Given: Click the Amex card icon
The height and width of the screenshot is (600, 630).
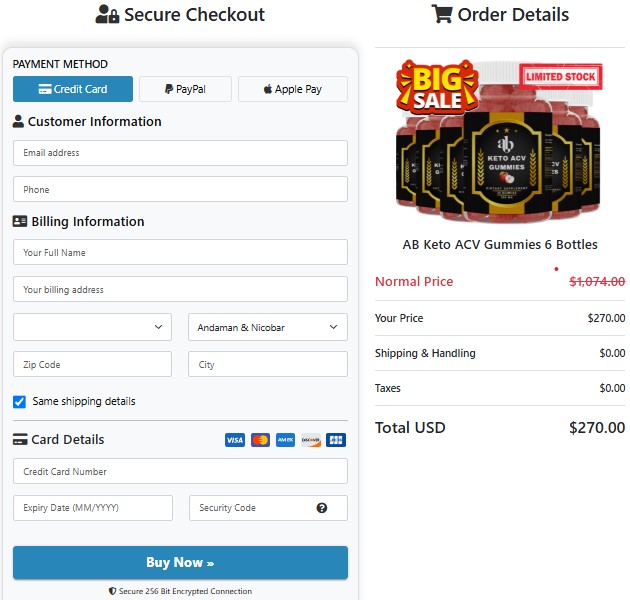Looking at the screenshot, I should point(286,440).
